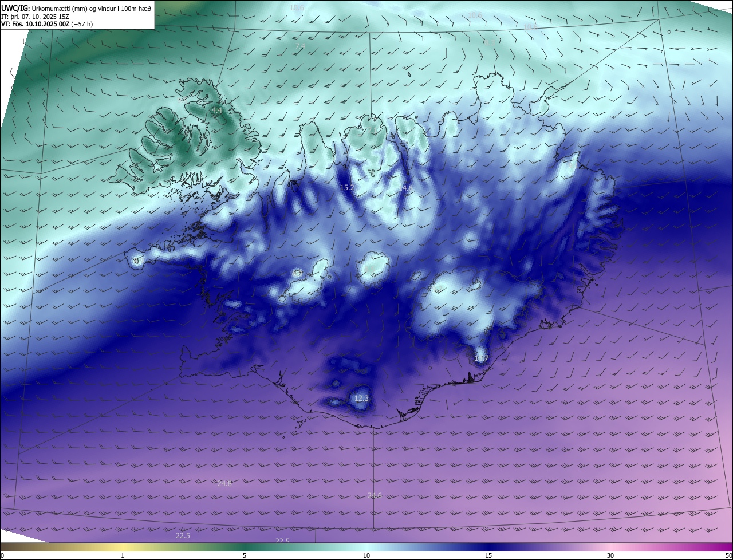Click the 1 tick label on the color scale
The height and width of the screenshot is (560, 733).
[x=123, y=556]
